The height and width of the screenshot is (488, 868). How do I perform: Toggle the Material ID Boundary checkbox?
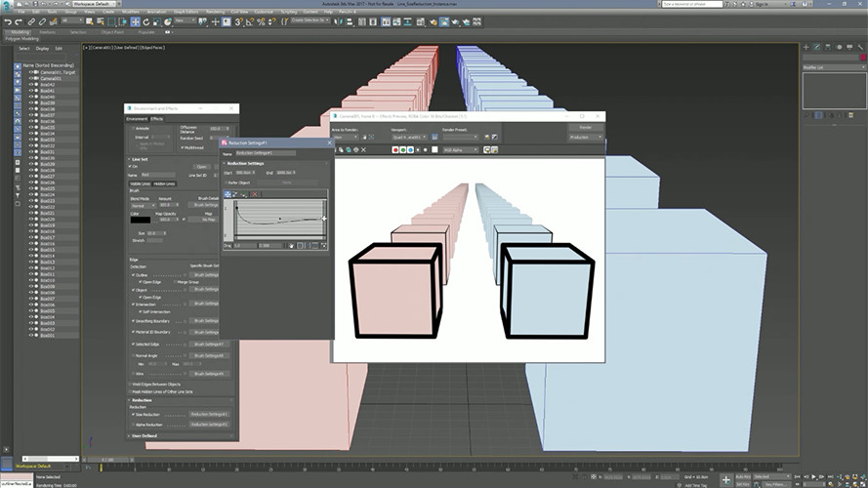pos(134,332)
